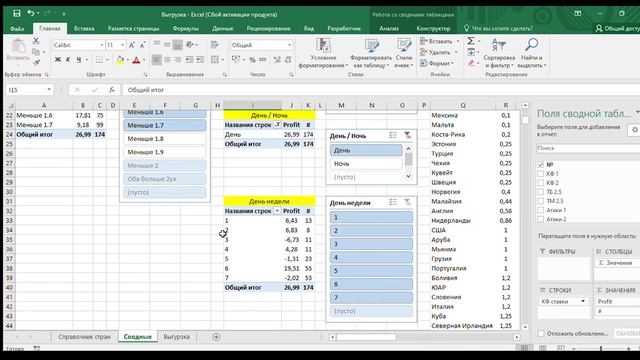The image size is (640, 360).
Task: Select day 6 in День недели slicer
Action: click(371, 284)
